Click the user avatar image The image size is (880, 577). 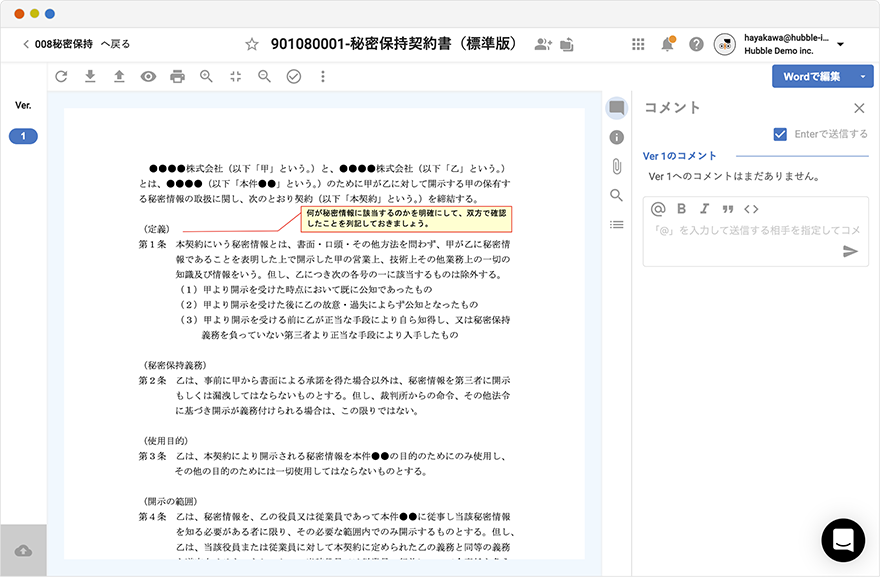(725, 44)
